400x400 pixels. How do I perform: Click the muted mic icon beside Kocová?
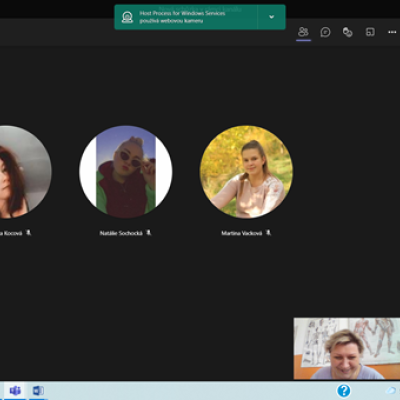pos(28,233)
